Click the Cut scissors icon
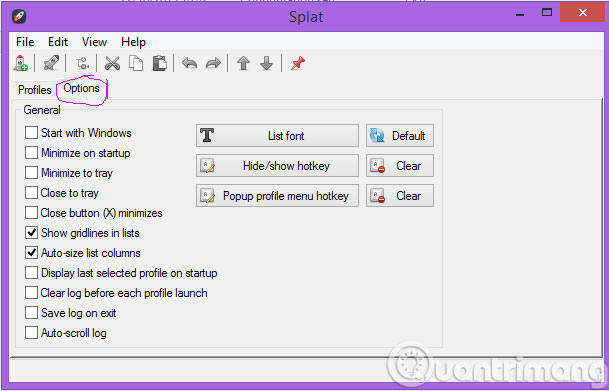Image resolution: width=609 pixels, height=391 pixels. (x=113, y=63)
